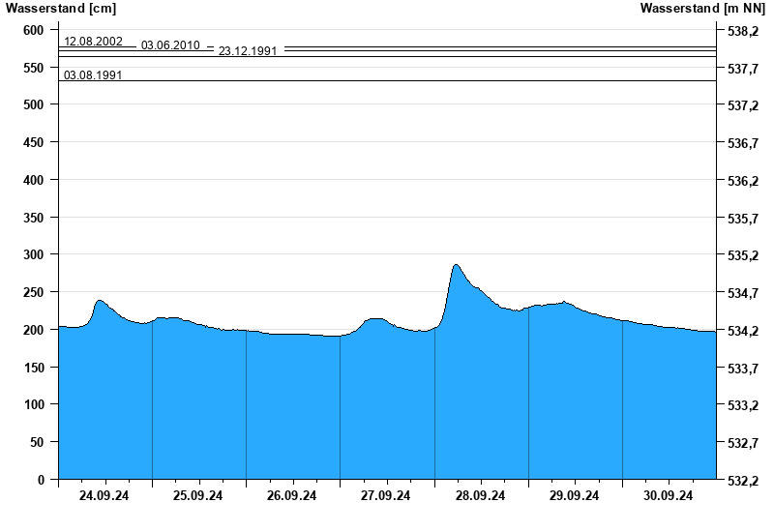Select the 26.09.24 date on the x-axis
The width and height of the screenshot is (774, 532).
click(x=292, y=495)
